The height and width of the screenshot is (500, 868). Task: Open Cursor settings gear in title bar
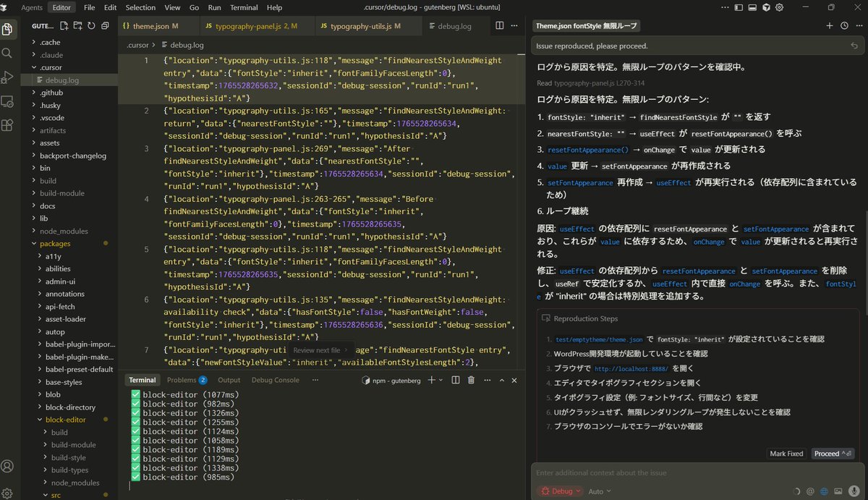point(780,7)
